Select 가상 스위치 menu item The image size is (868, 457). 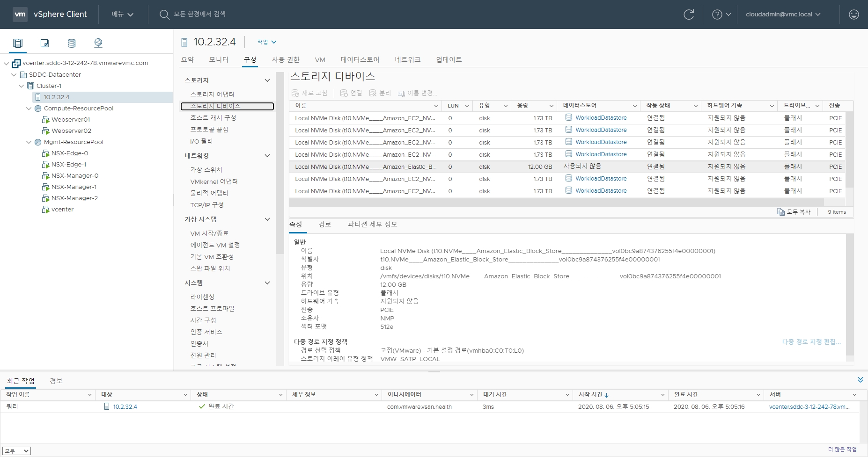click(206, 170)
